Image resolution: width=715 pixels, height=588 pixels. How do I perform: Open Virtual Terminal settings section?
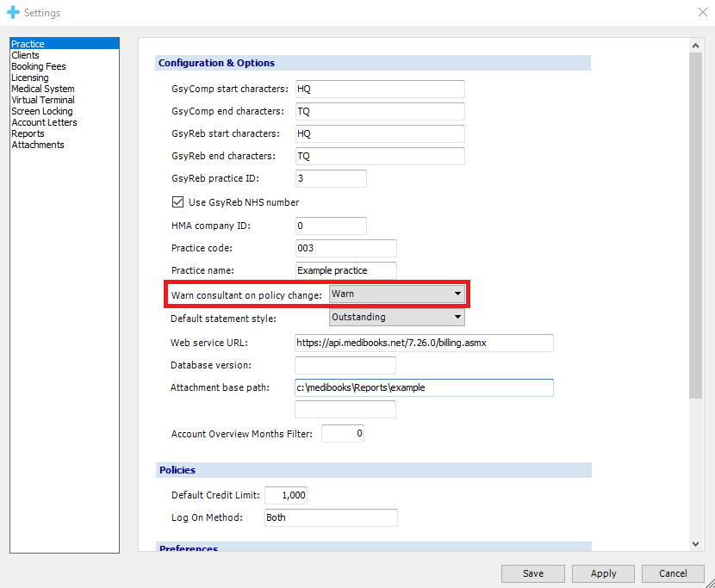tap(42, 100)
